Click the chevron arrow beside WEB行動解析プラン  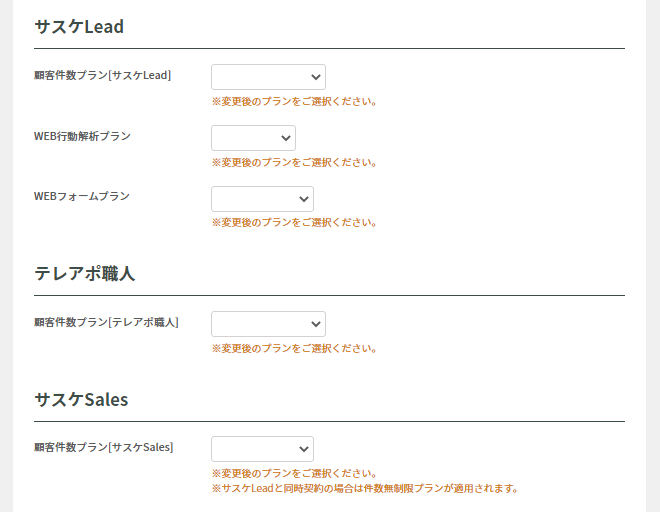click(286, 138)
